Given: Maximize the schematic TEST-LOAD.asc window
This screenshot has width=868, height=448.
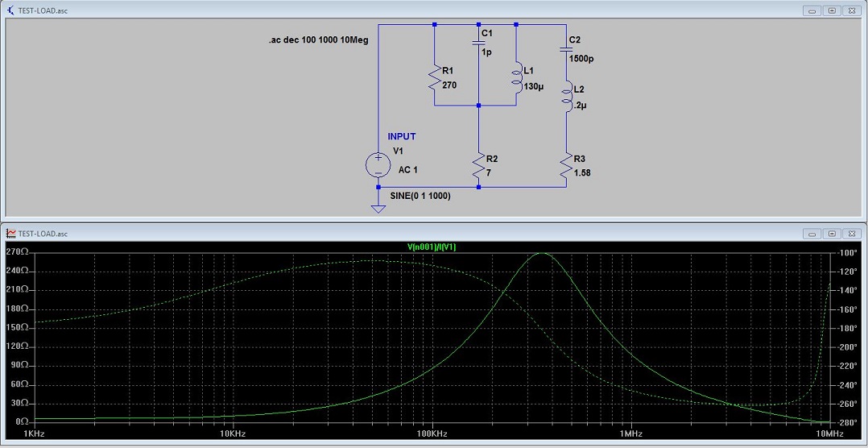Looking at the screenshot, I should point(832,10).
